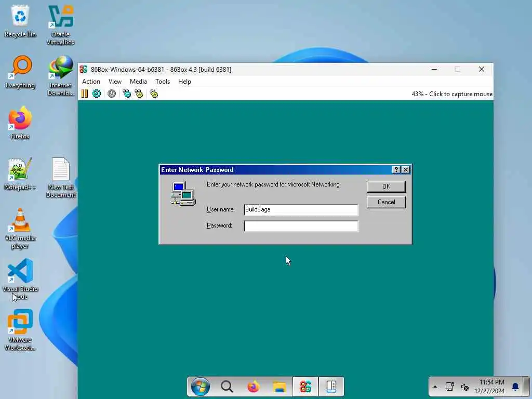Viewport: 532px width, 399px height.
Task: Close the 86Box window
Action: (x=482, y=69)
